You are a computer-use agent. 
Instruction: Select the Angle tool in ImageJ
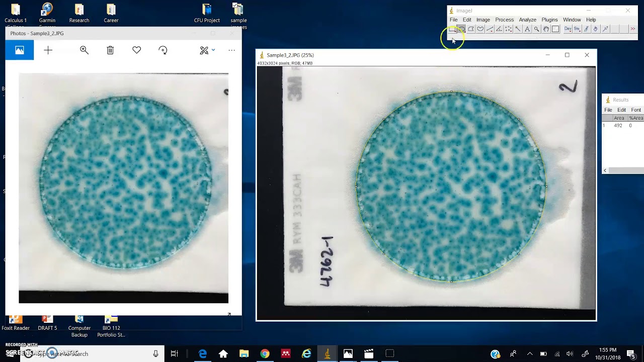coord(499,29)
